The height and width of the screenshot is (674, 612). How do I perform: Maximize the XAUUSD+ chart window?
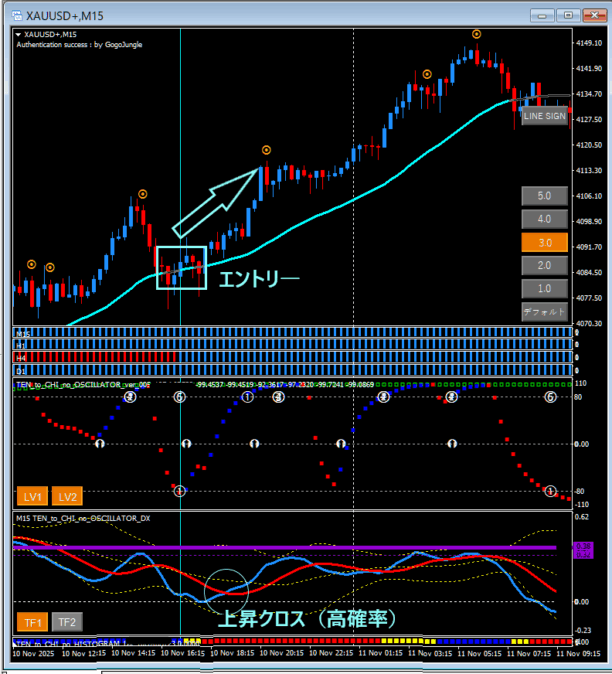point(569,15)
